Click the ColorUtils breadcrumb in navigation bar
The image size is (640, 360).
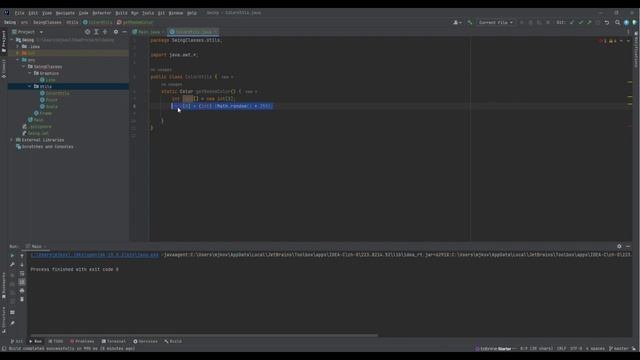pos(98,22)
